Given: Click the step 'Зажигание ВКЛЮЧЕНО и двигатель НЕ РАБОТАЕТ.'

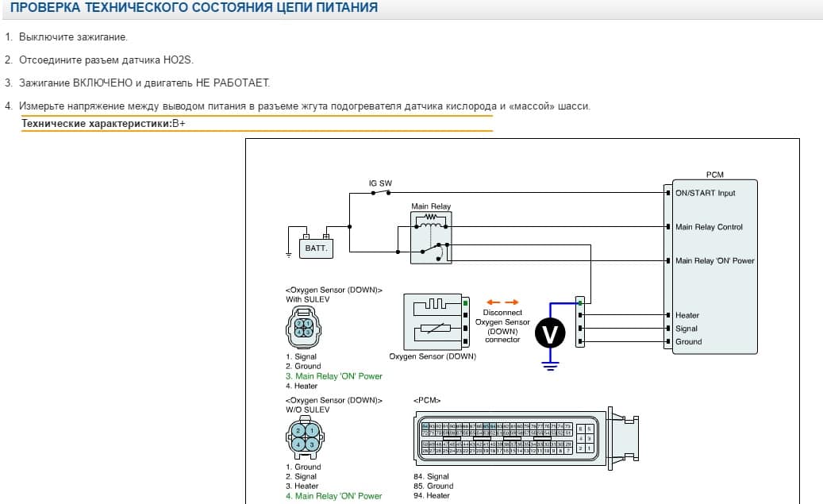Looking at the screenshot, I should coord(144,83).
